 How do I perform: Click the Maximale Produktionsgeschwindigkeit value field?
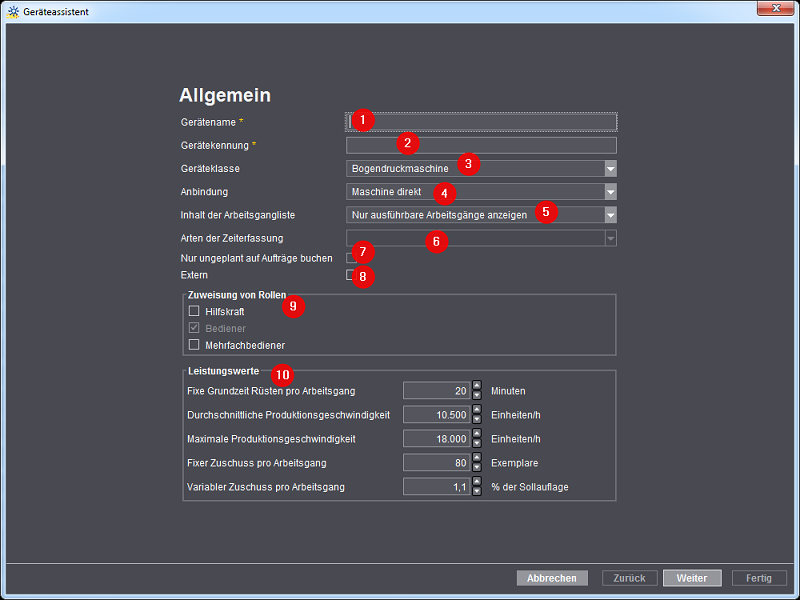(x=436, y=439)
